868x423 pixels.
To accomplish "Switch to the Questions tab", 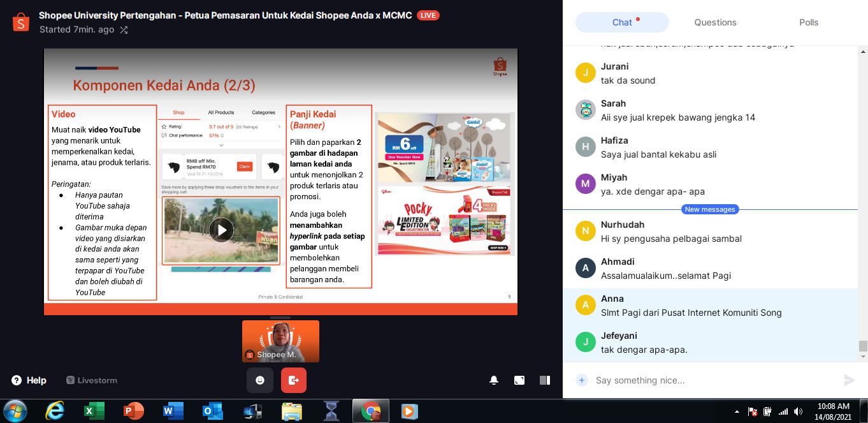I will (715, 22).
